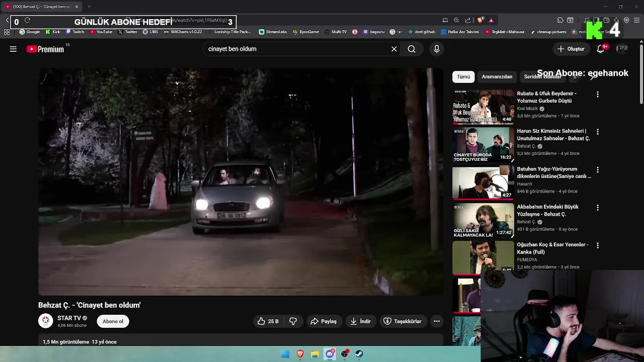The image size is (644, 362).
Task: Open options for Harun Siz Kimsiniz video
Action: (598, 132)
